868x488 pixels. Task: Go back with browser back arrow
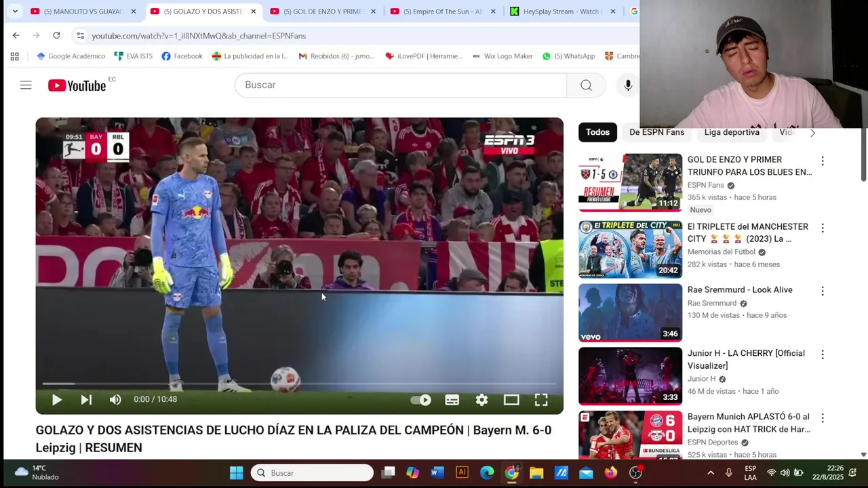tap(16, 35)
